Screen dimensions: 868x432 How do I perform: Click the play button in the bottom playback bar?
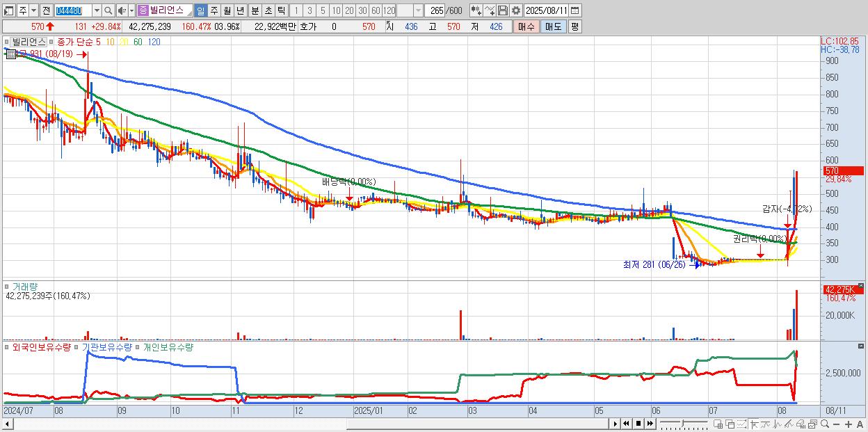pos(615,423)
